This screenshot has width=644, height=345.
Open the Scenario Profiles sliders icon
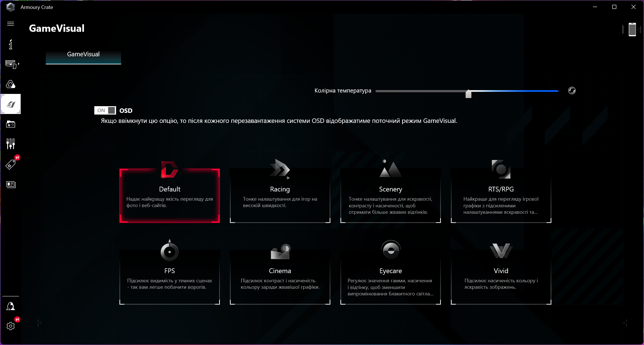11,144
